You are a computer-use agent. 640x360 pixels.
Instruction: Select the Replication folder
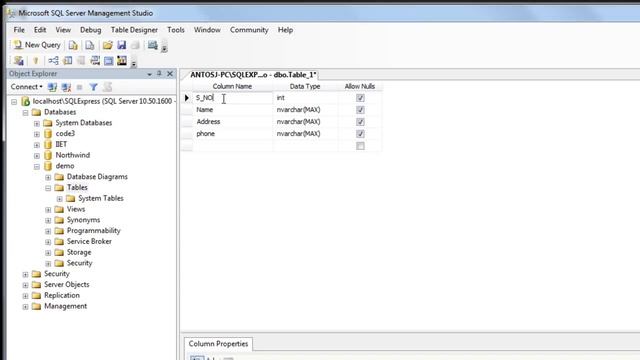(x=62, y=295)
